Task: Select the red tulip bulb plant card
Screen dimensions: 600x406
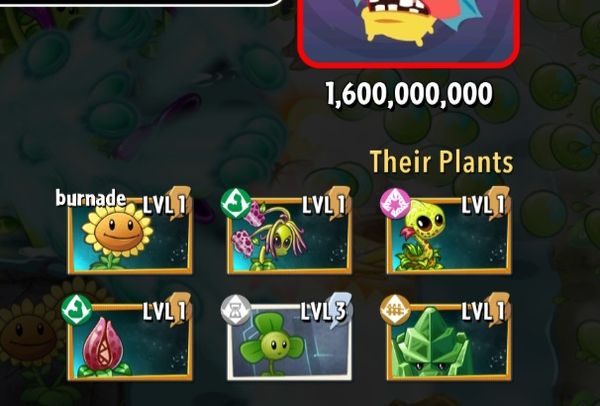Action: [x=130, y=342]
